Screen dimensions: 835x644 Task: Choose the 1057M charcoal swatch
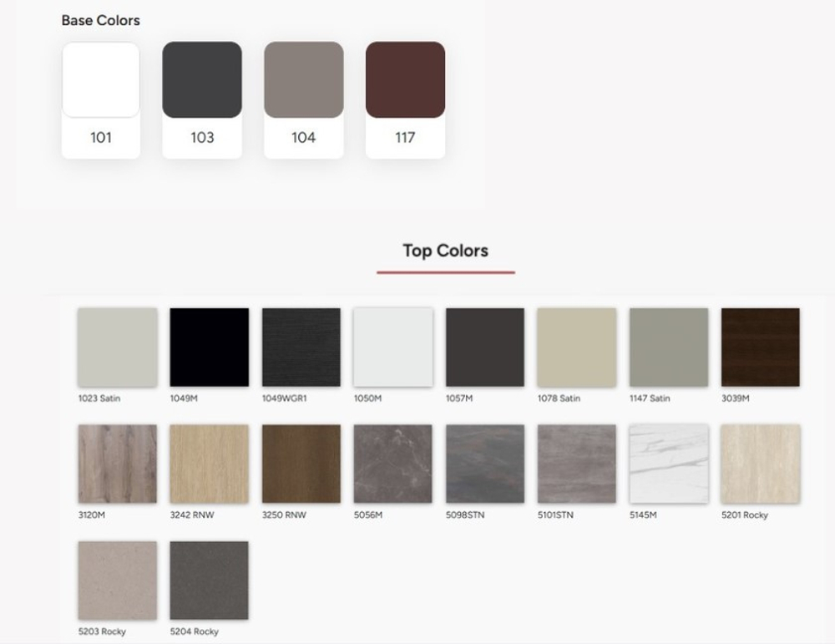click(485, 347)
